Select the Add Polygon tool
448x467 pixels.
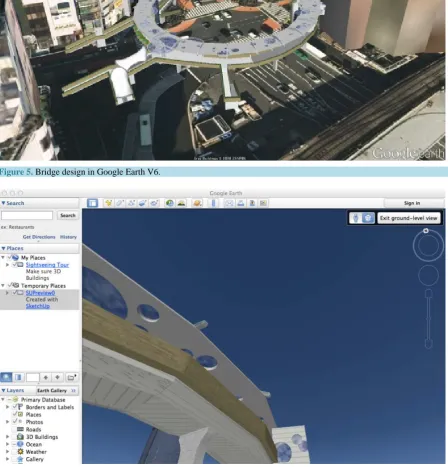click(x=120, y=203)
